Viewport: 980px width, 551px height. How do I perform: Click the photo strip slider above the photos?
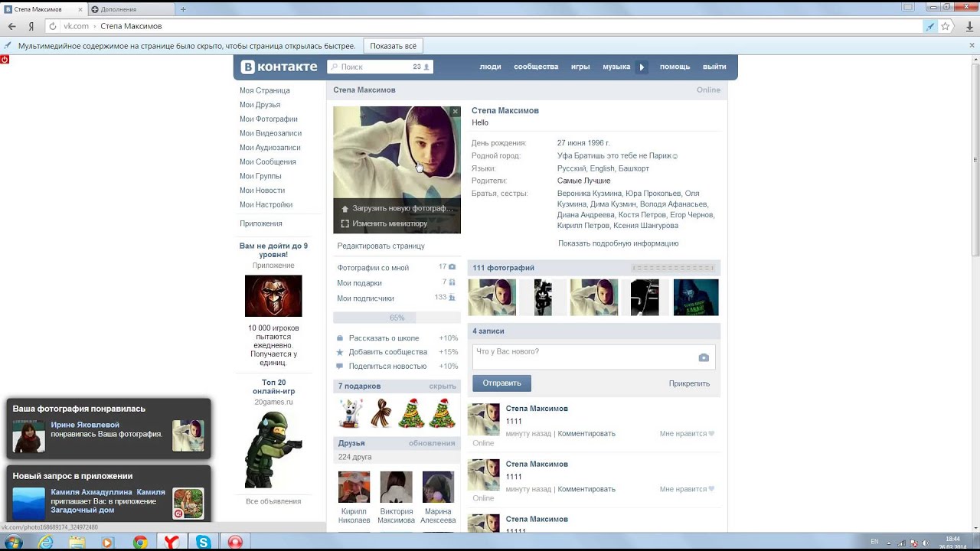click(673, 268)
